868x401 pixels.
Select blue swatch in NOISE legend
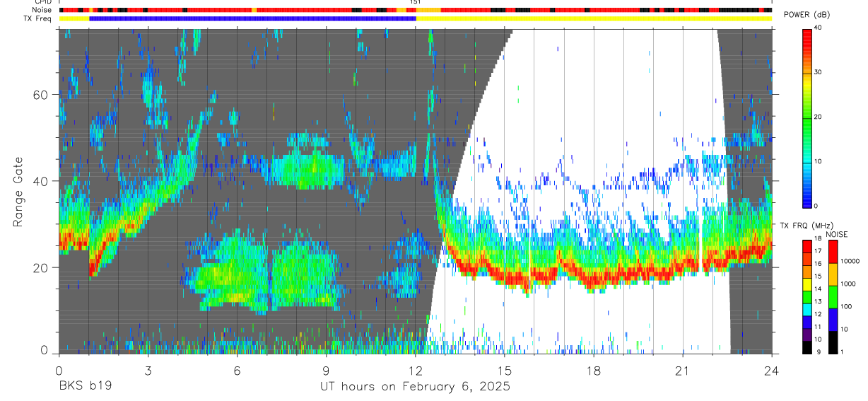pyautogui.click(x=833, y=320)
